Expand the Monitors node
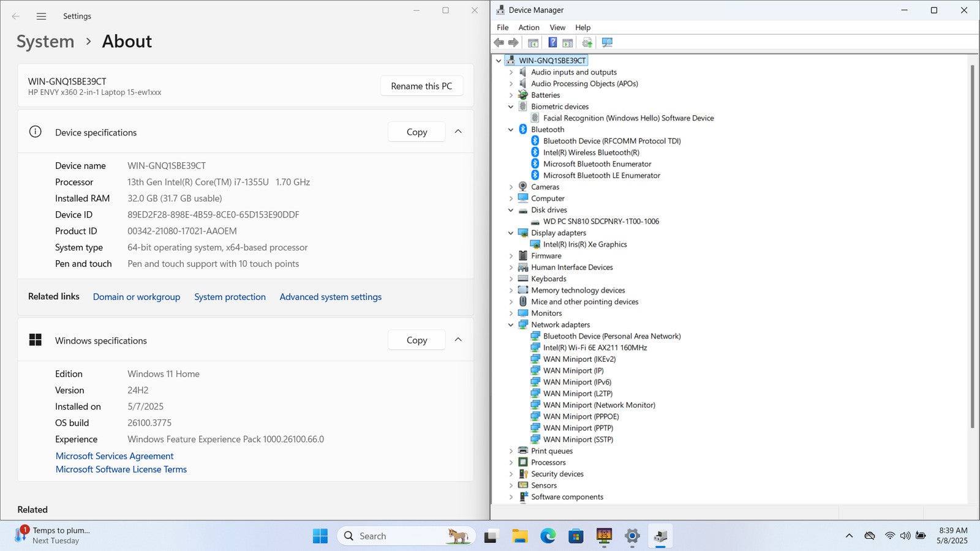 point(511,313)
